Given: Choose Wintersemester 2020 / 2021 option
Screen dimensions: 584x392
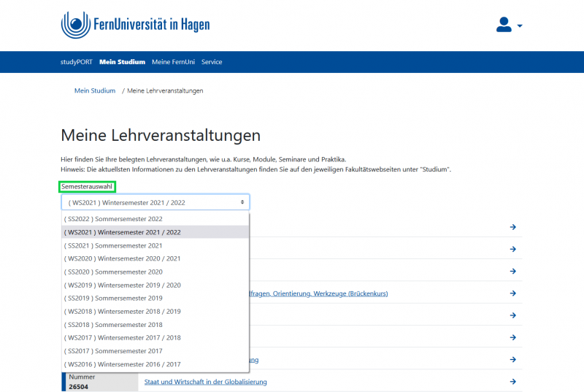Looking at the screenshot, I should pos(122,258).
